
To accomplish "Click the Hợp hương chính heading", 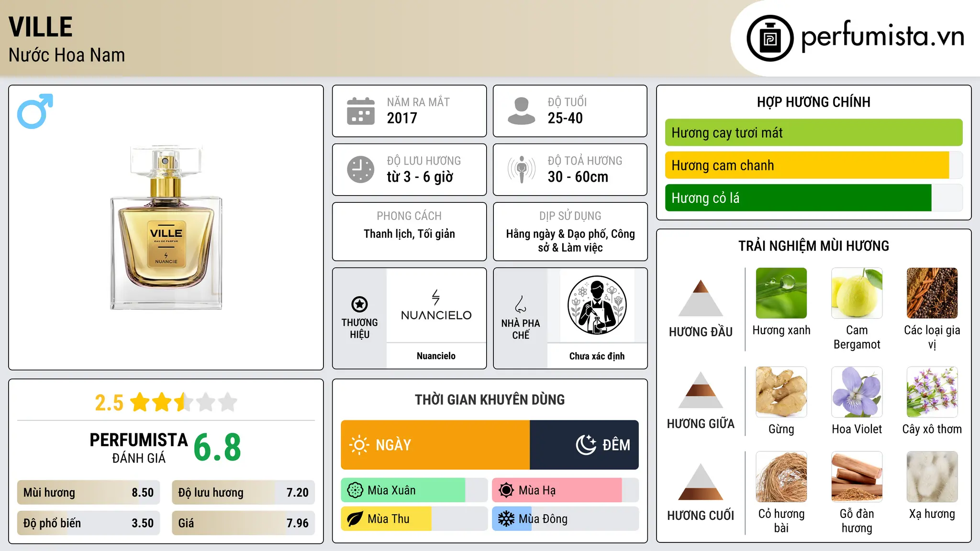I will point(813,102).
